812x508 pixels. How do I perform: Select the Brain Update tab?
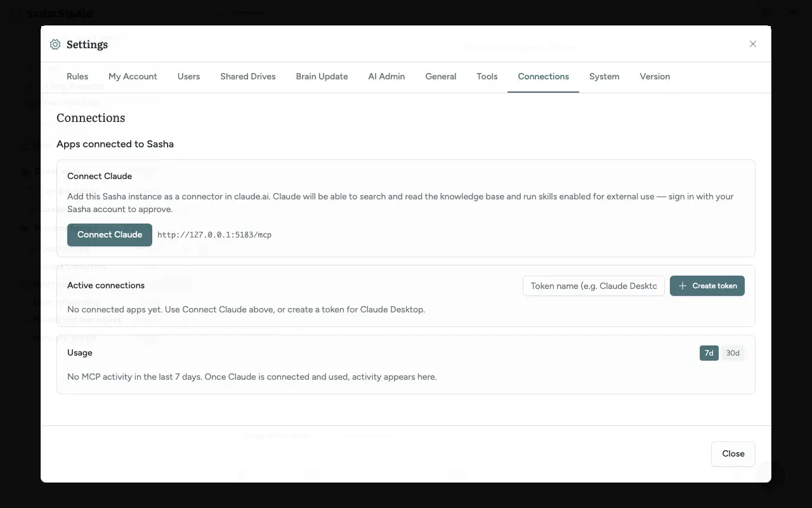pos(322,76)
